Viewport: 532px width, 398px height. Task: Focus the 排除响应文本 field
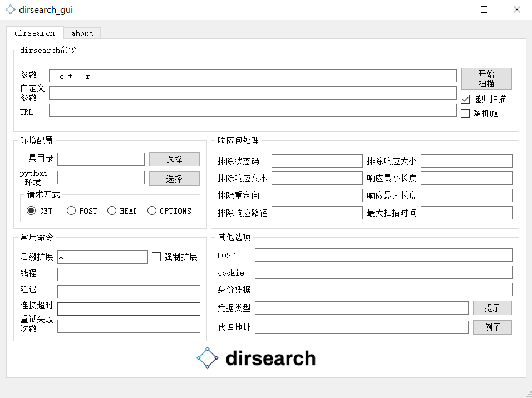point(317,178)
